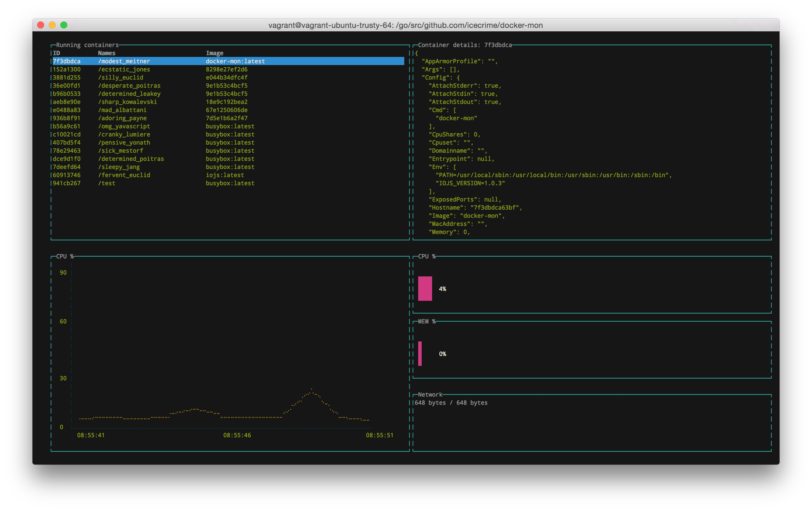
Task: Click the terminal window title text
Action: (x=405, y=25)
